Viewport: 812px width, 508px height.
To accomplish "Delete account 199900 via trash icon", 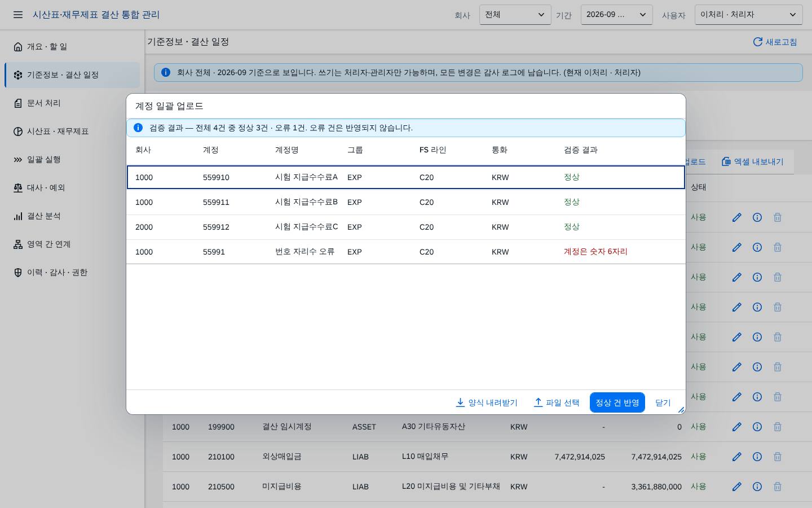I will pyautogui.click(x=778, y=427).
